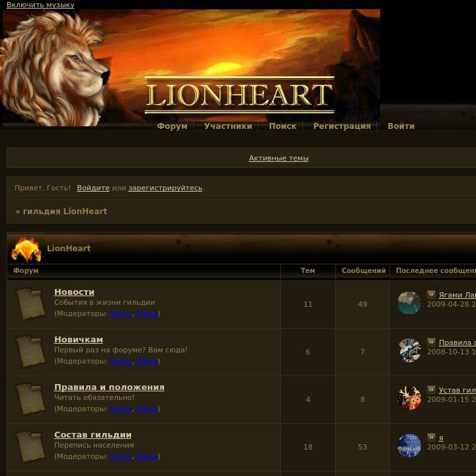Screen dimensions: 476x476
Task: Open the Участники navigation menu item
Action: click(x=228, y=126)
